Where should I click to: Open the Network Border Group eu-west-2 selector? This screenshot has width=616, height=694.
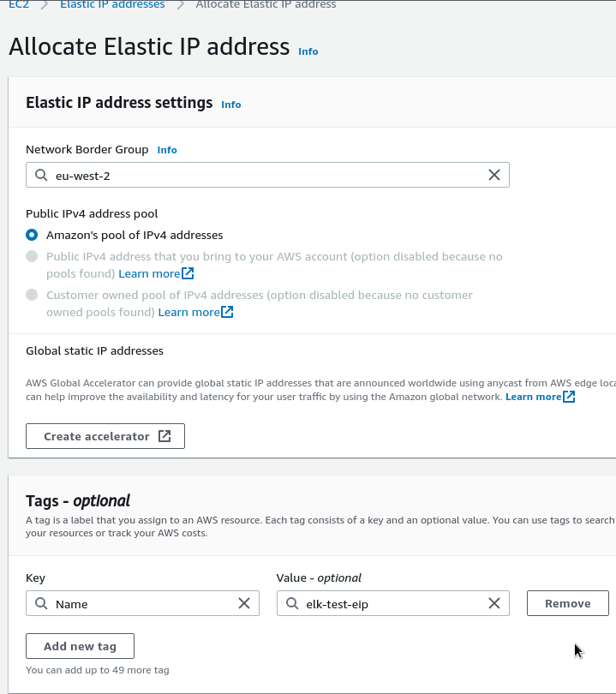click(267, 175)
